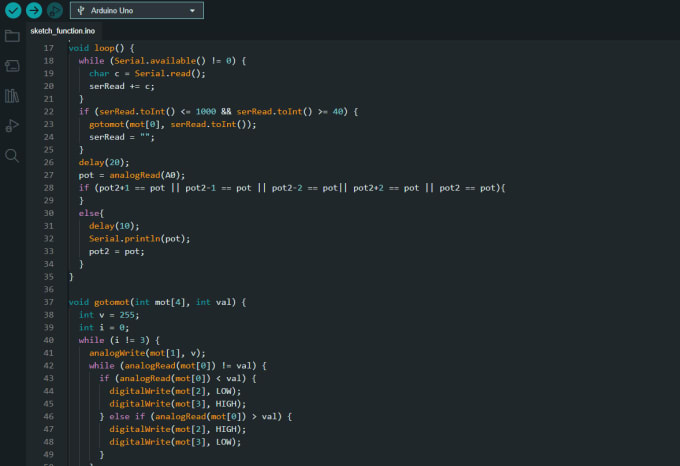Click the 'delay(10);' statement
The height and width of the screenshot is (466, 680).
click(x=114, y=226)
